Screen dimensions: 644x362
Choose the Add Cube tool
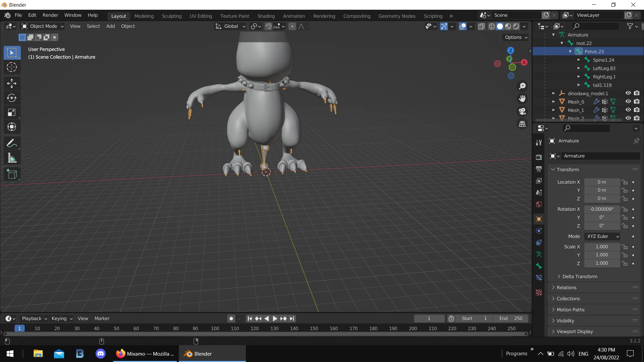(x=12, y=174)
